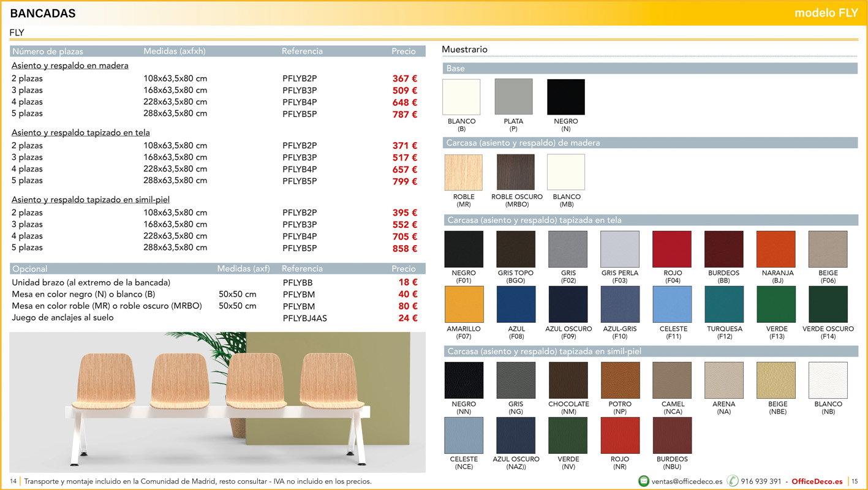Screen dimensions: 868x490
Task: Select the CELESTE (NCE) simil-piel swatch
Action: tap(464, 435)
